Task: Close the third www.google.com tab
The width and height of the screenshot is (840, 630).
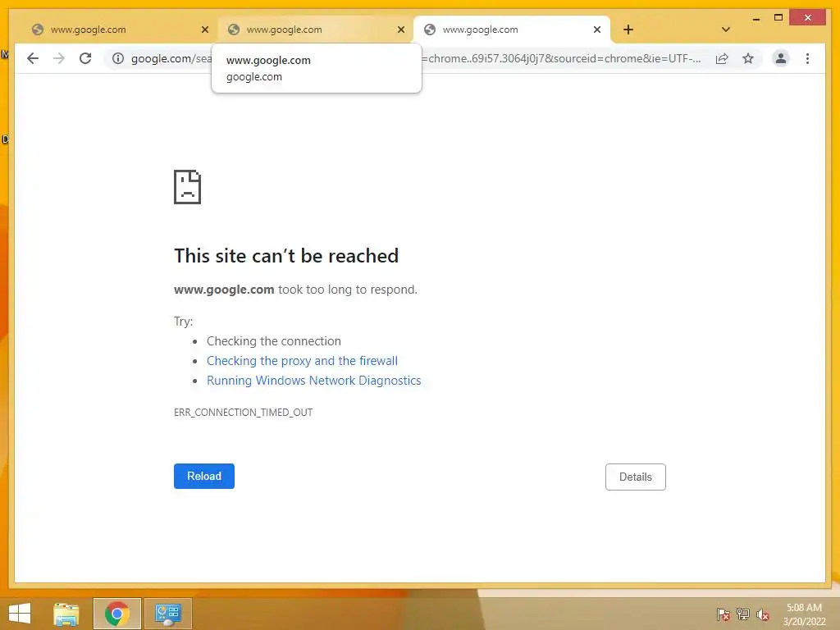Action: [597, 30]
